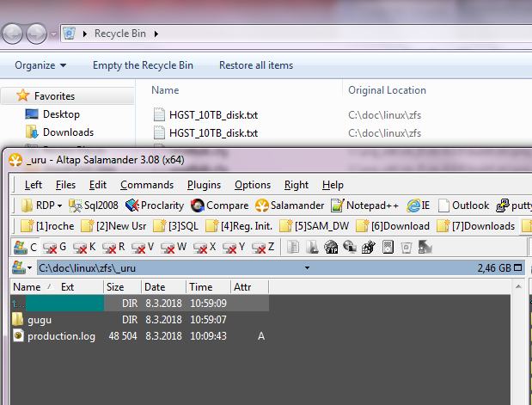The width and height of the screenshot is (532, 405).
Task: Open the drive selector dropdown left of the path
Action: 22,267
